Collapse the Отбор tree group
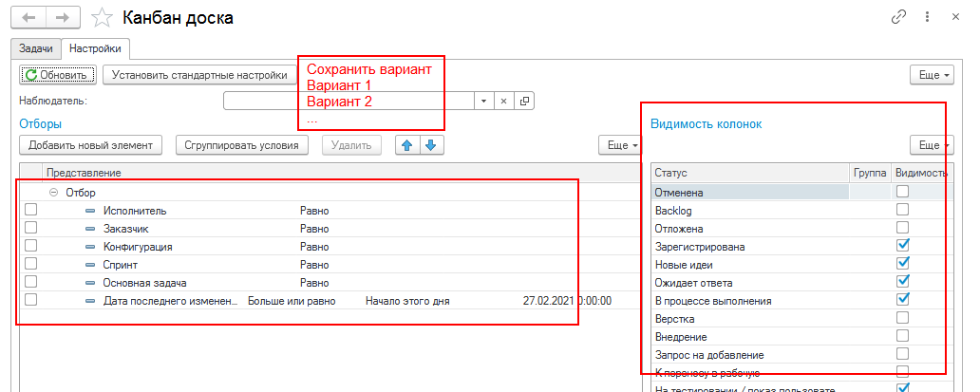This screenshot has height=392, width=980. coord(53,194)
